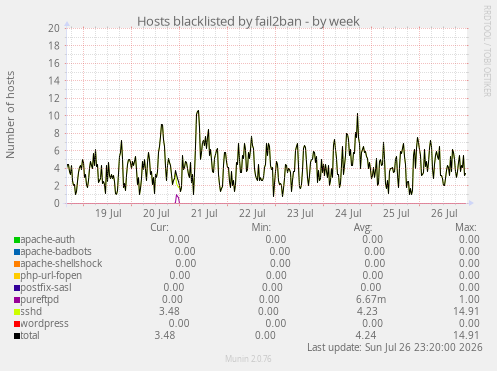This screenshot has height=371, width=497.
Task: Click the blue apache-badbots legend swatch
Action: coord(17,252)
